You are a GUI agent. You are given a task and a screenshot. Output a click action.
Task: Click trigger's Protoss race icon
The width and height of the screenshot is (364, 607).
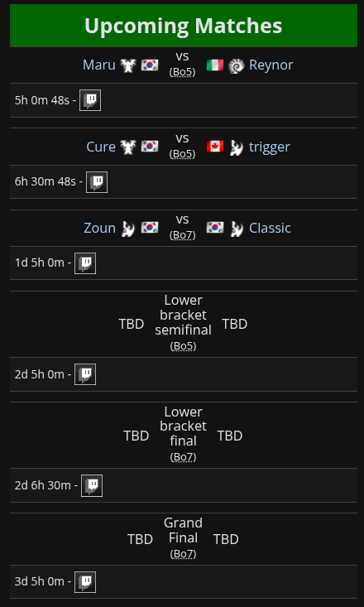(236, 147)
